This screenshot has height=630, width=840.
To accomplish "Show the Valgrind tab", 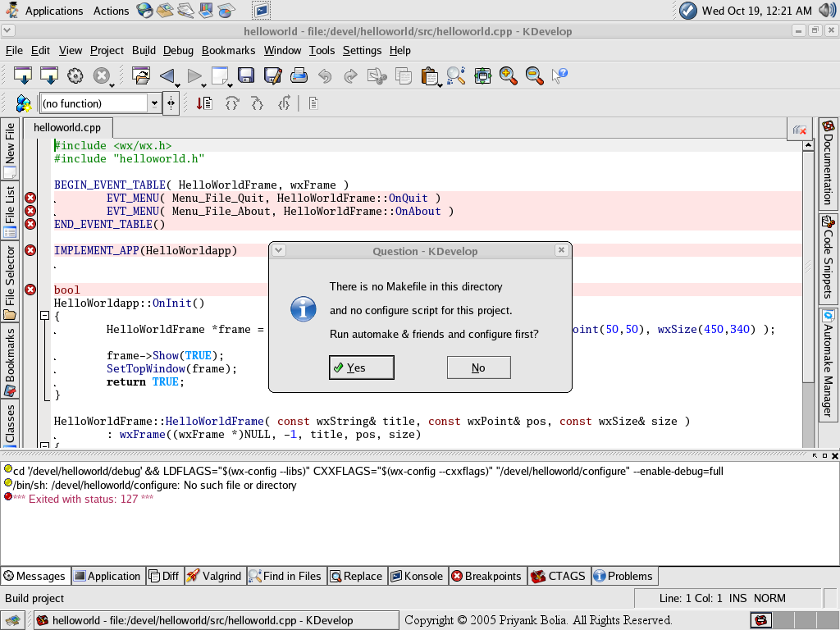I will (x=214, y=576).
